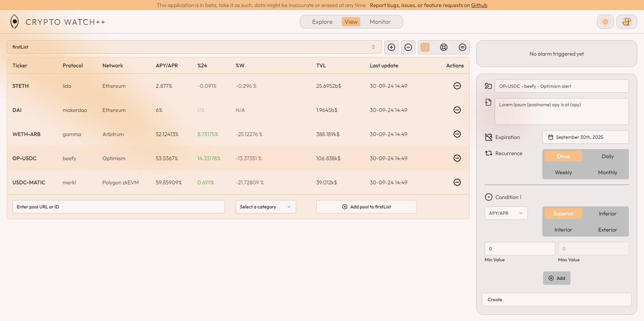Click the No alarm triggered yet panel

click(556, 54)
